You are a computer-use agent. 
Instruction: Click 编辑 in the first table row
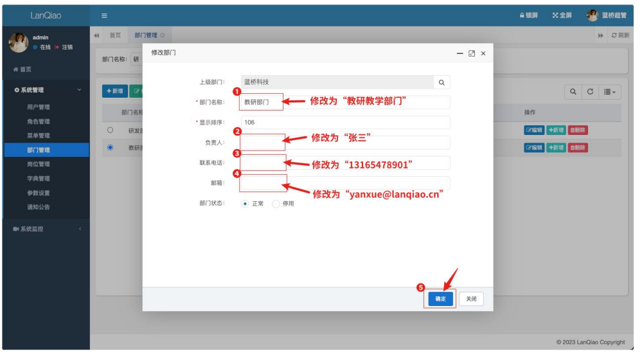tap(534, 130)
